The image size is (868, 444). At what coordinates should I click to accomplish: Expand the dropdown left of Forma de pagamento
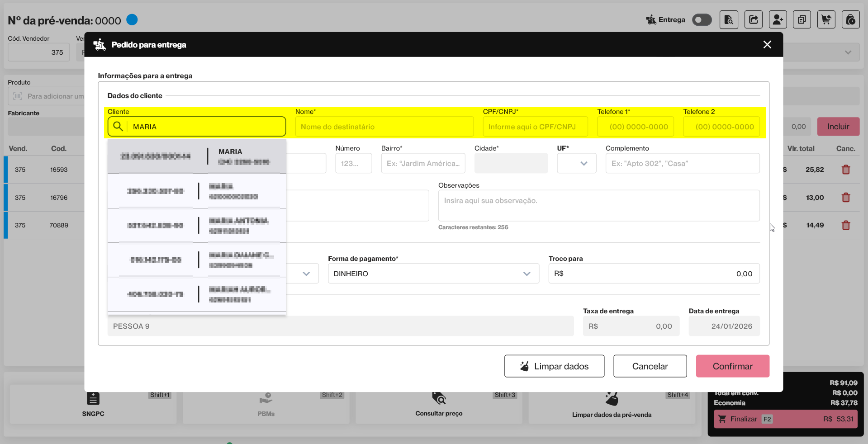point(306,274)
